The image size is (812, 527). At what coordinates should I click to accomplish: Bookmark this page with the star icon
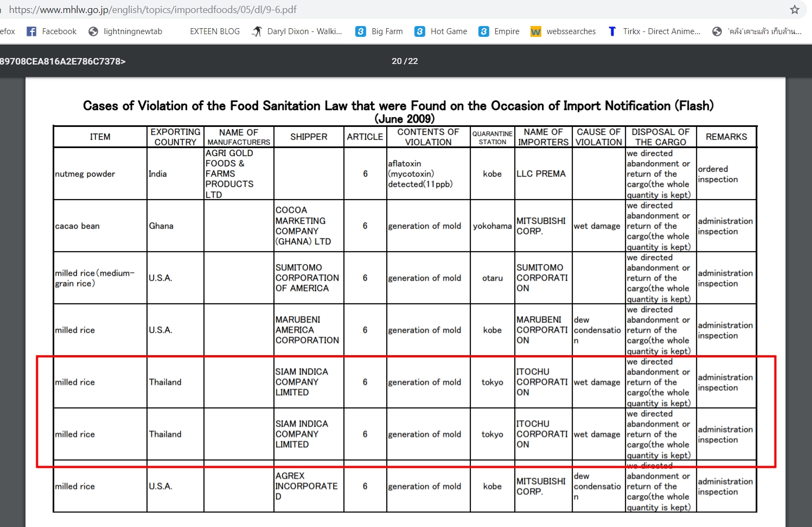click(x=795, y=10)
